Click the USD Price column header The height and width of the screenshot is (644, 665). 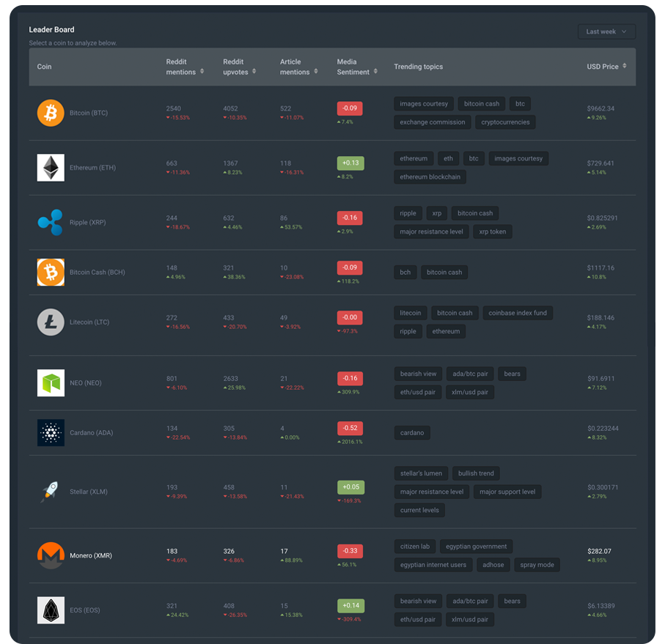[602, 67]
